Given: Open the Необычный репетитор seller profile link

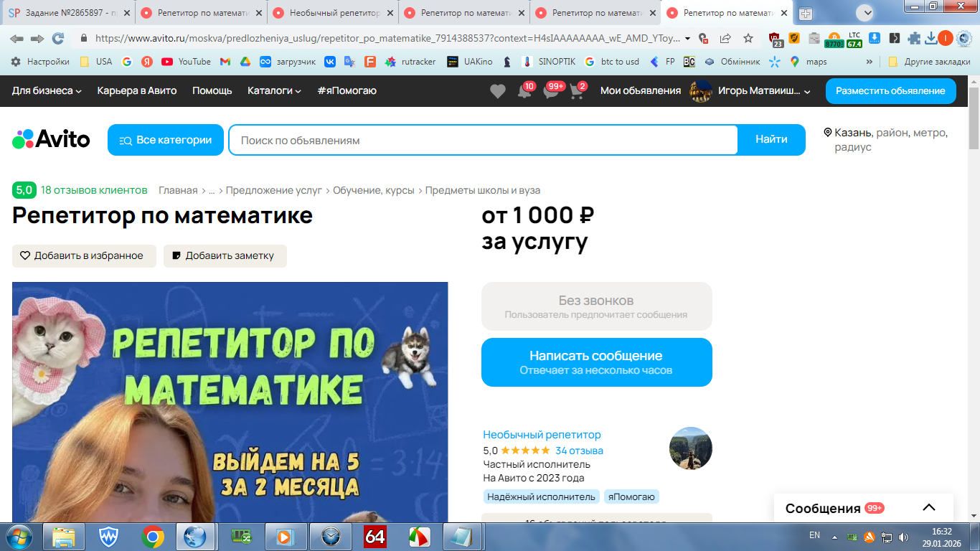Looking at the screenshot, I should 542,435.
